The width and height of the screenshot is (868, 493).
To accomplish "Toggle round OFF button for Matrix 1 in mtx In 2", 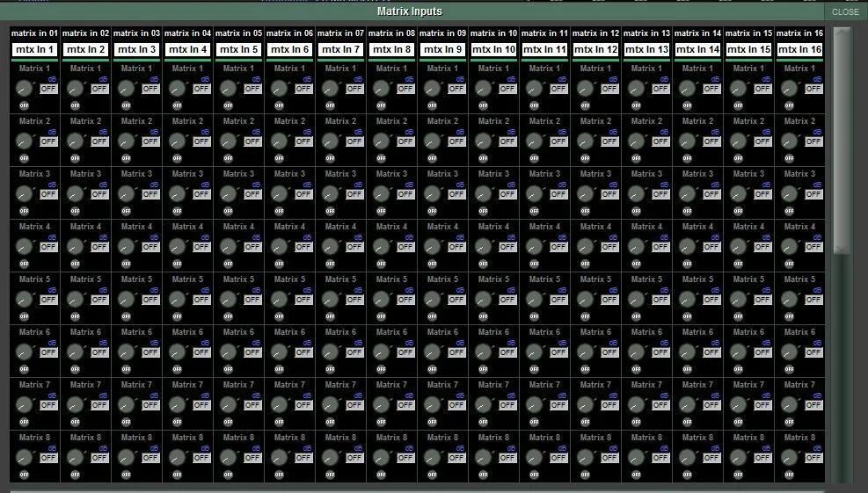I will 76,105.
